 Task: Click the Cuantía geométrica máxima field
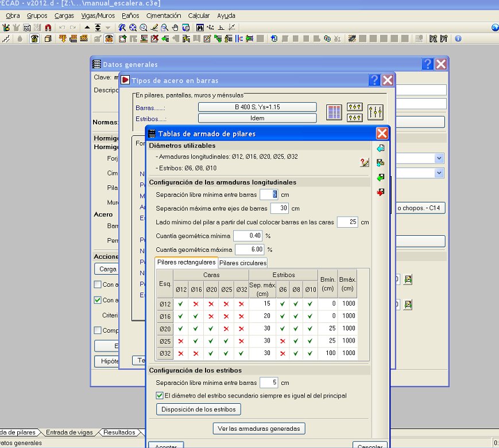tap(249, 250)
